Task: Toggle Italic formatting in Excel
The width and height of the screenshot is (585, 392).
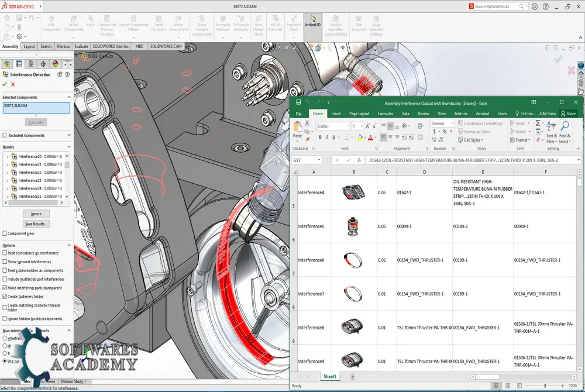Action: point(327,137)
